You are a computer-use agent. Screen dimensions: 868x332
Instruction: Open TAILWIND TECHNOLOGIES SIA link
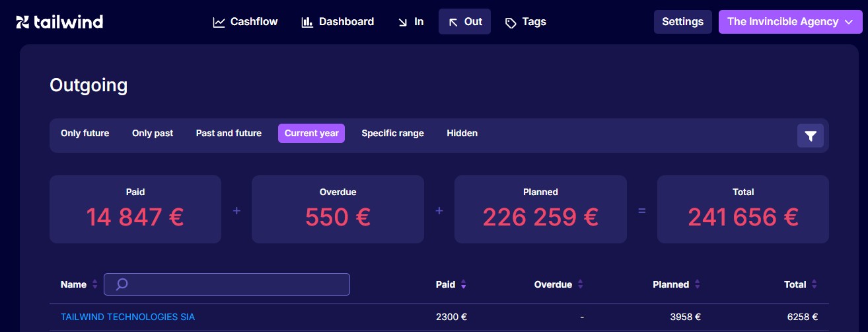pos(127,317)
